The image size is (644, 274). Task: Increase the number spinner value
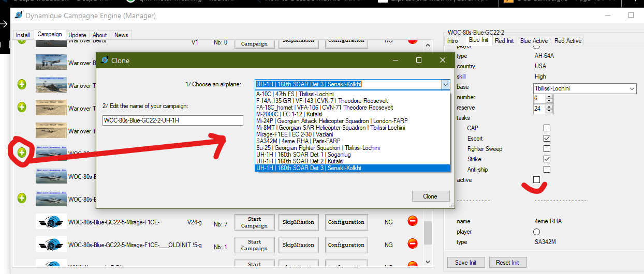(549, 96)
